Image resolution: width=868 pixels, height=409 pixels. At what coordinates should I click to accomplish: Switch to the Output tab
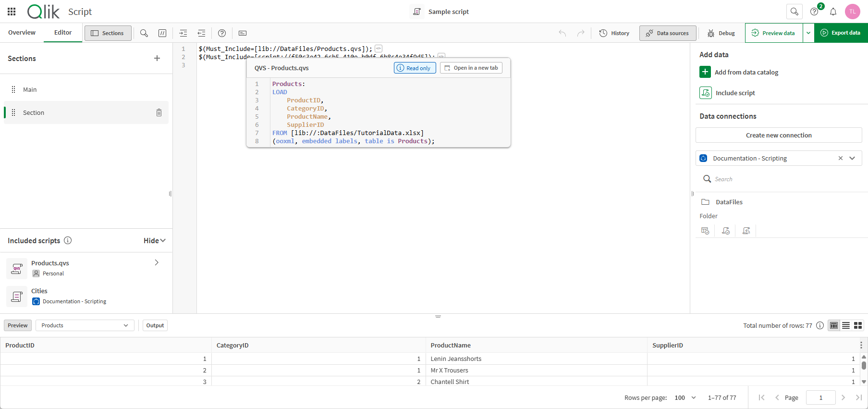pyautogui.click(x=155, y=325)
